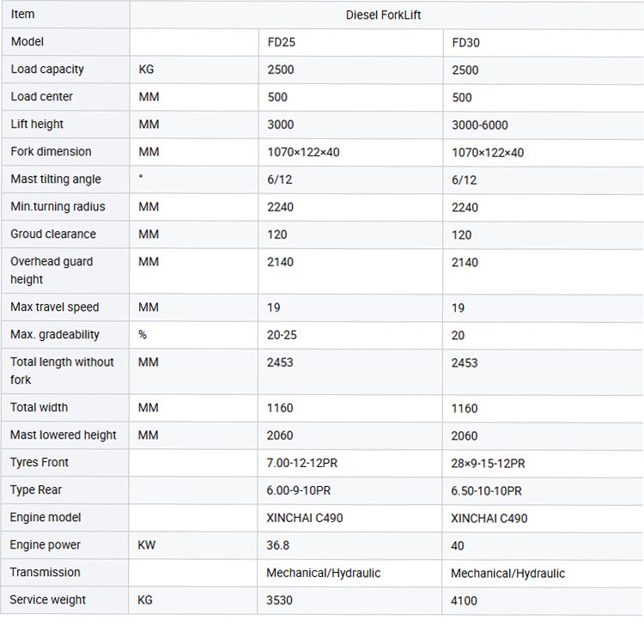Click the 6.50-10-10PR rear tyre value
Screen dimensions: 644x644
coord(486,490)
